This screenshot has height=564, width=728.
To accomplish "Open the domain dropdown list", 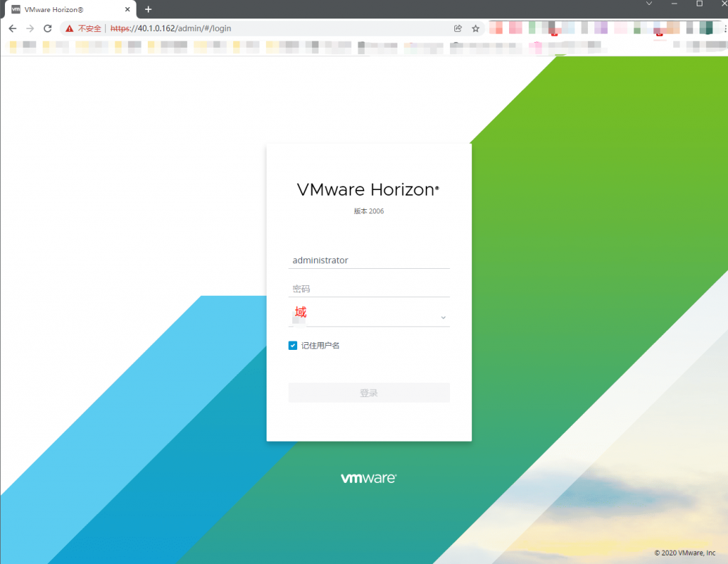I will point(369,316).
